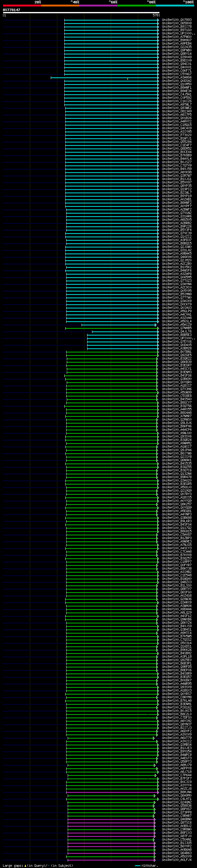This screenshot has width=197, height=868.
Task: Click label UniRef100_B2ITJ3
Action: point(177,728)
